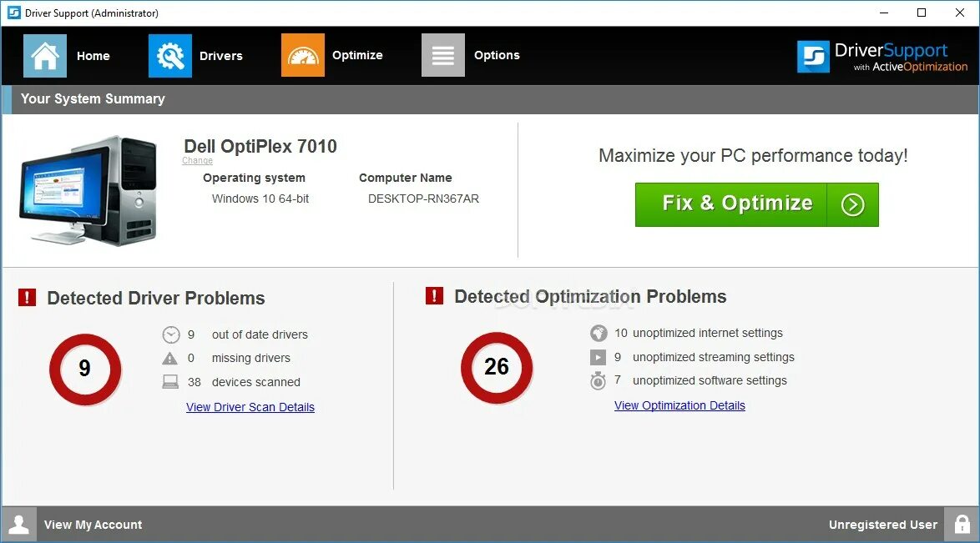Open View Driver Scan Details link
The height and width of the screenshot is (543, 980).
[x=250, y=407]
